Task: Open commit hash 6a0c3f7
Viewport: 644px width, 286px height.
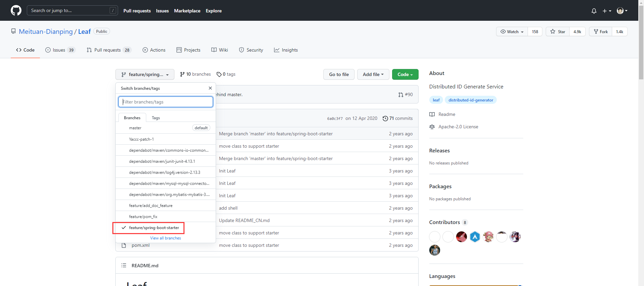Action: 335,119
